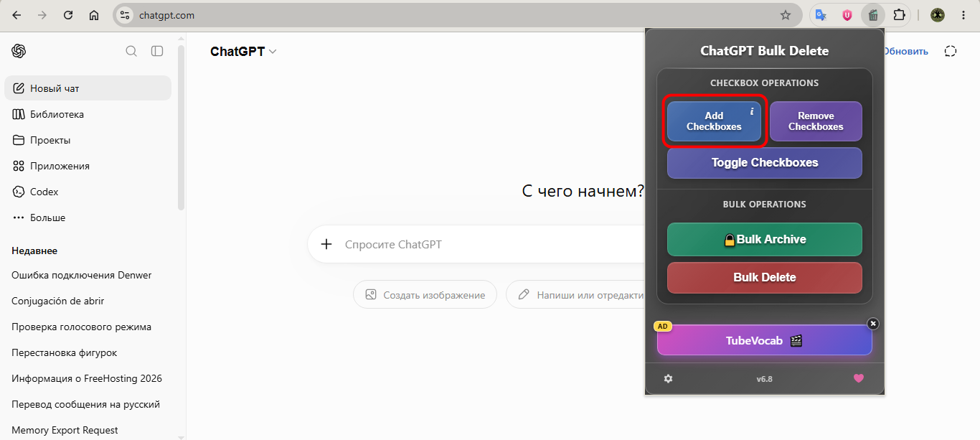Click the pink heart icon in popup
980x440 pixels.
[859, 378]
